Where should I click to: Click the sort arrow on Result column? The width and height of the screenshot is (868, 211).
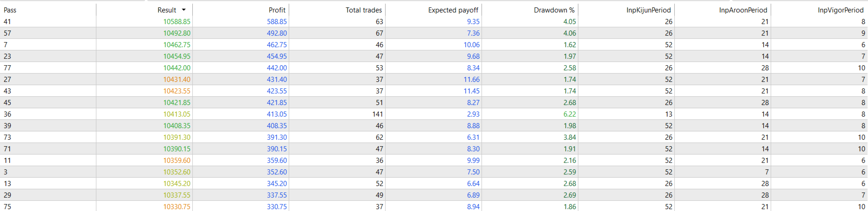pos(184,10)
